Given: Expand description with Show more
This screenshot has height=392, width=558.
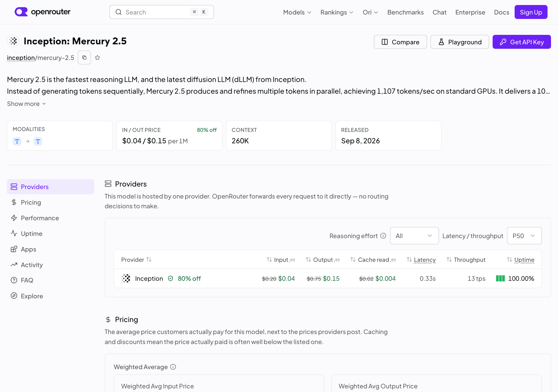Looking at the screenshot, I should point(26,104).
